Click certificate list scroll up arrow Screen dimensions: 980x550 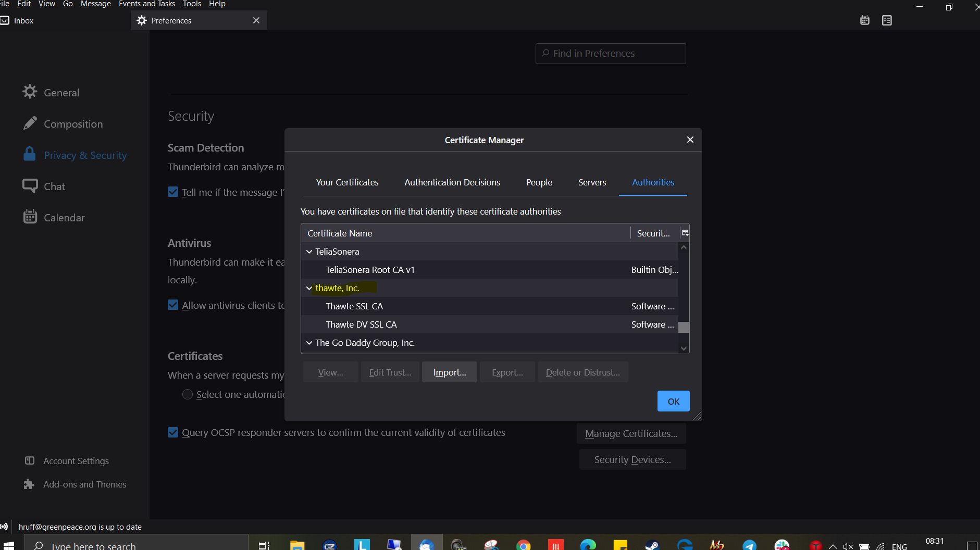(684, 247)
